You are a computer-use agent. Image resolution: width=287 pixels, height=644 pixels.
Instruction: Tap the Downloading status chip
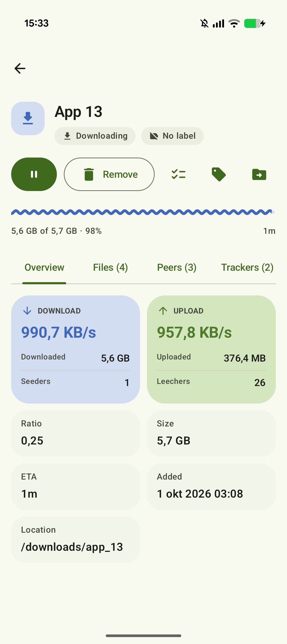(x=95, y=136)
